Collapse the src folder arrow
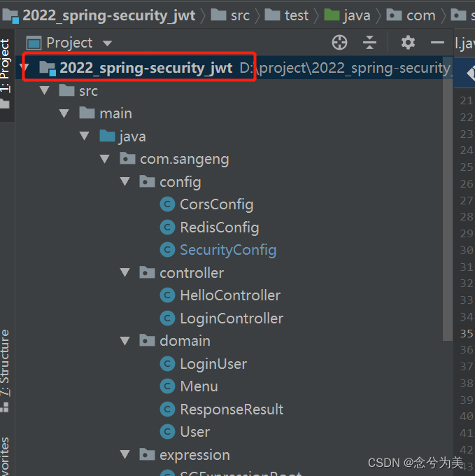This screenshot has width=475, height=476. point(45,90)
